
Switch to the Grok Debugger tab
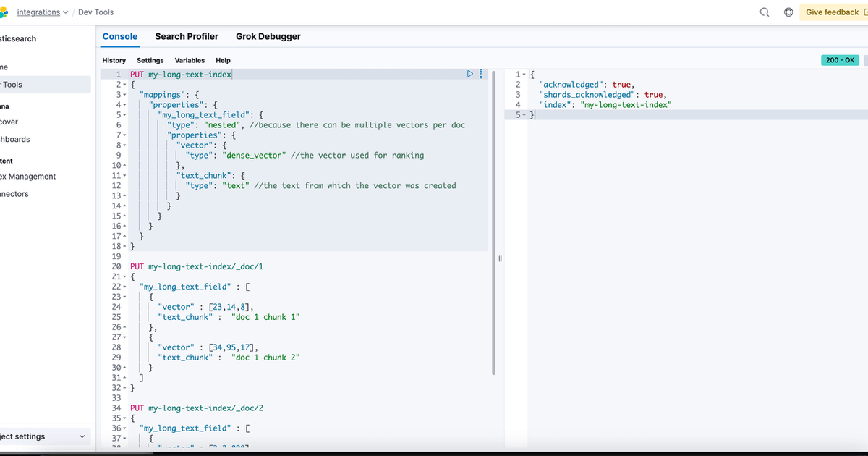268,36
